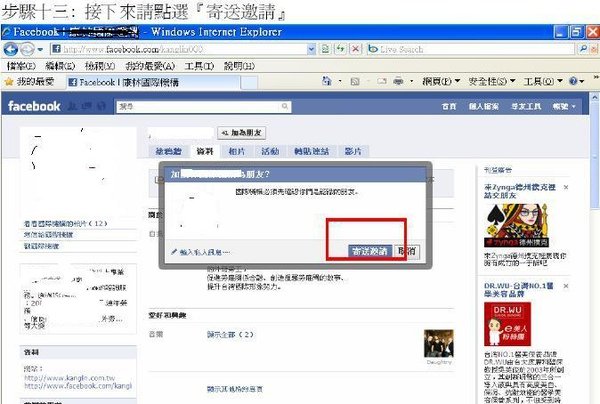Click the facebook logo
The image size is (600, 404).
point(34,106)
